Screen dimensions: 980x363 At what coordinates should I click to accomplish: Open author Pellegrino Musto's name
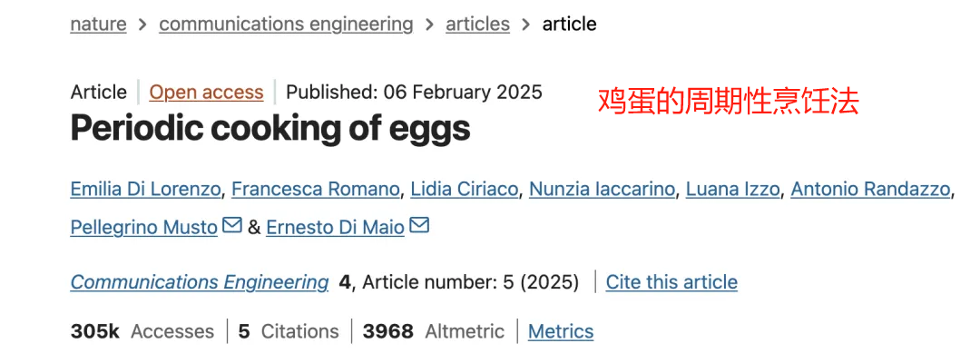[x=143, y=228]
